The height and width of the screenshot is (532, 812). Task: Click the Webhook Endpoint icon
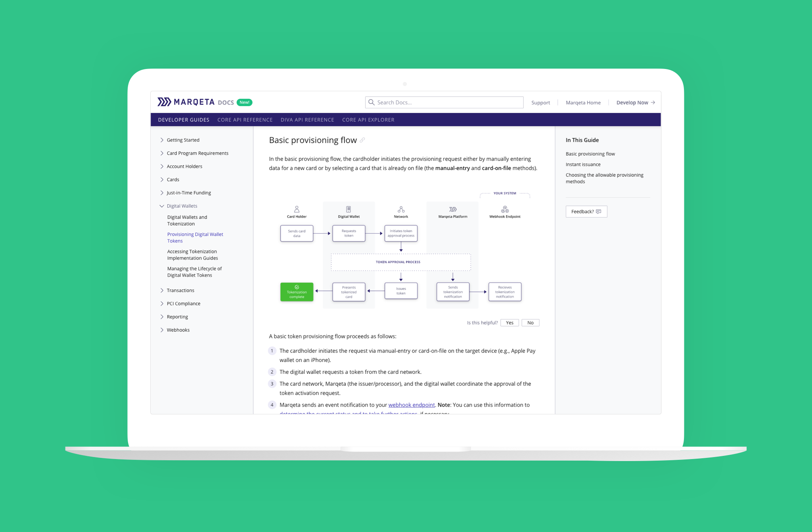click(x=505, y=209)
